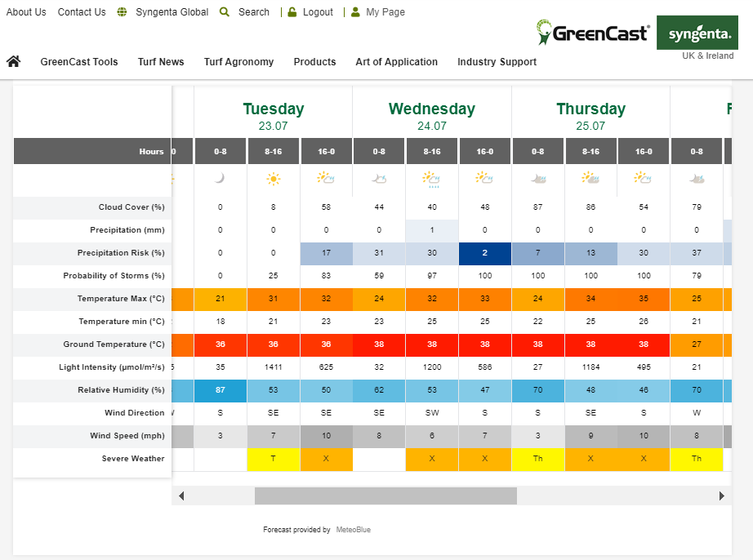Click the magnifier search icon
The height and width of the screenshot is (560, 753).
coord(225,12)
